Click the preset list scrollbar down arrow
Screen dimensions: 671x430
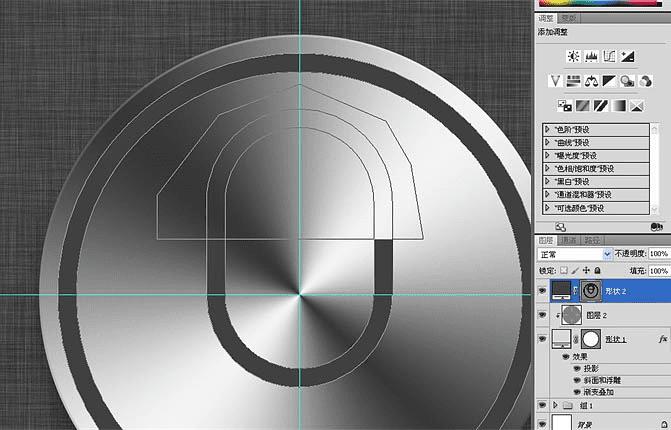[654, 210]
